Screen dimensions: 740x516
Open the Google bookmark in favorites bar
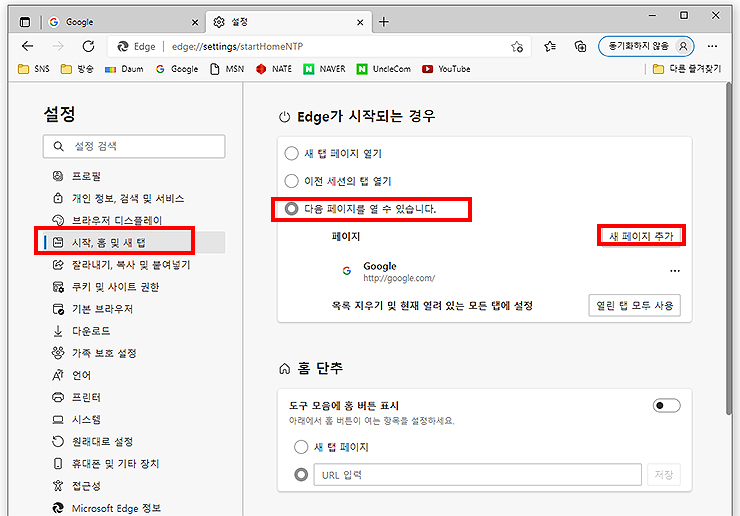(x=177, y=69)
